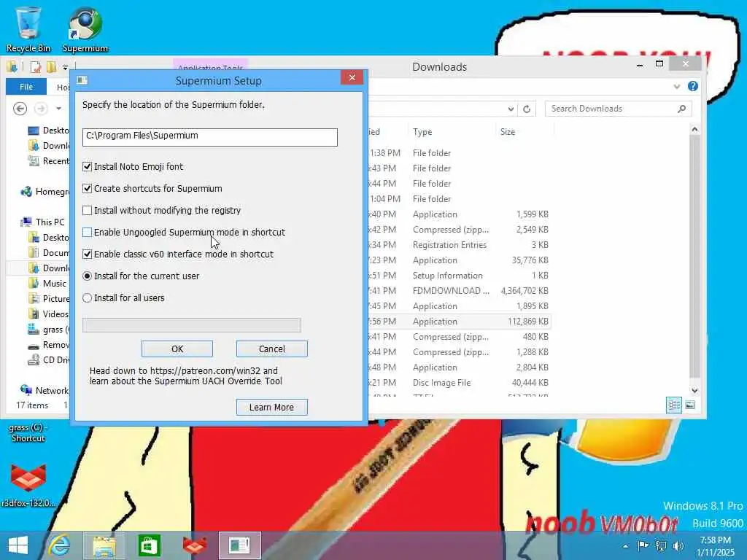This screenshot has height=560, width=747.
Task: Click the New Folder quick access icon
Action: (x=51, y=66)
